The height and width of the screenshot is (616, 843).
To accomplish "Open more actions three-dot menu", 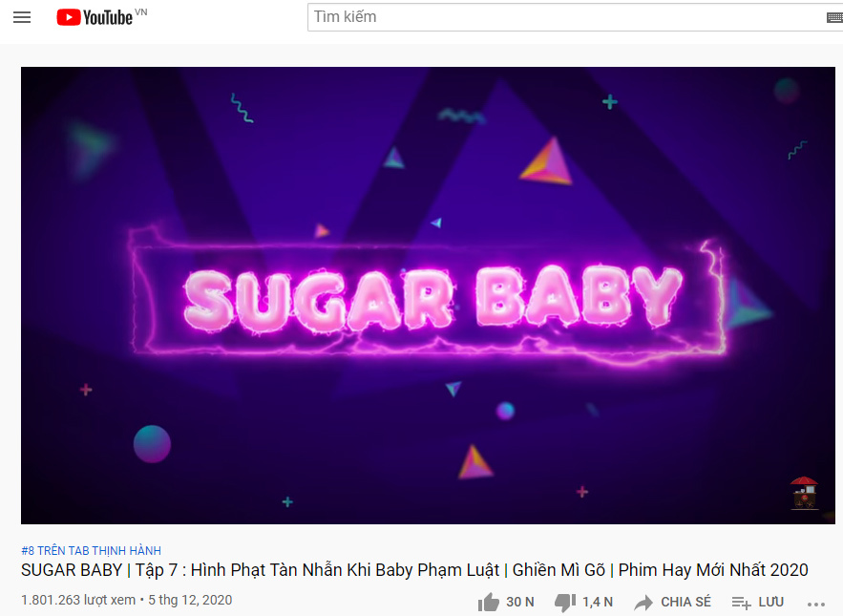I will click(x=816, y=605).
